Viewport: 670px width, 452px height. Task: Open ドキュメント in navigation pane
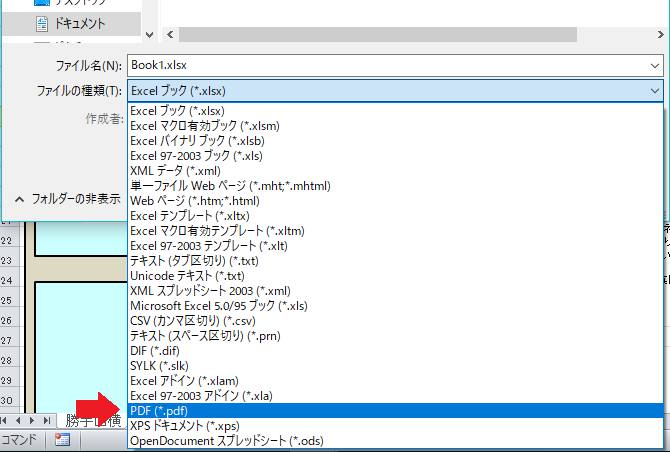pyautogui.click(x=71, y=23)
